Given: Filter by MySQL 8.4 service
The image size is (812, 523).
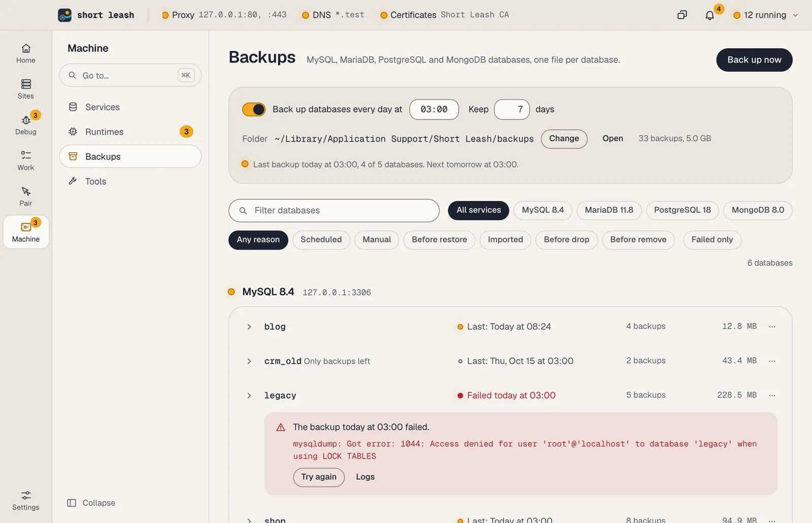Looking at the screenshot, I should click(x=543, y=211).
